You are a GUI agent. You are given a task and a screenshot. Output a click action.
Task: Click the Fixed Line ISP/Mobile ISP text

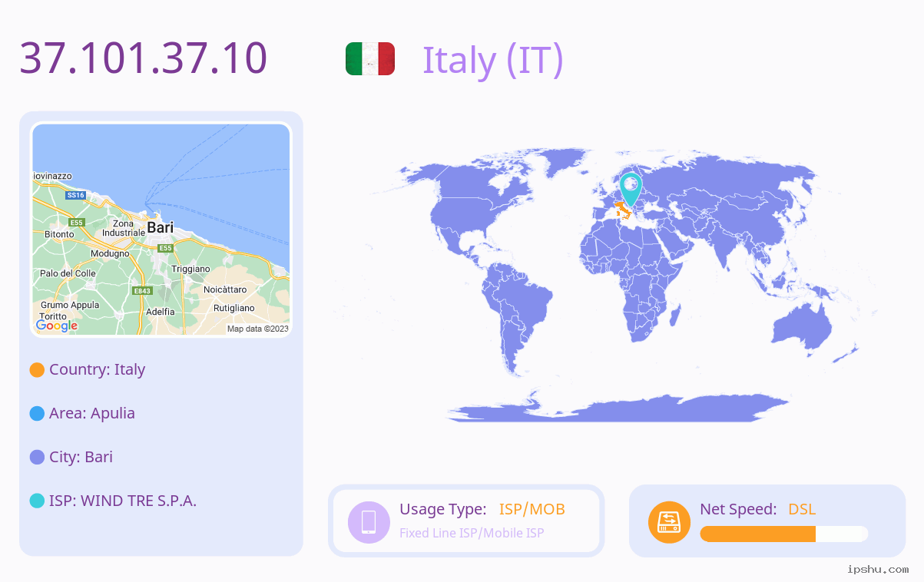(x=472, y=533)
